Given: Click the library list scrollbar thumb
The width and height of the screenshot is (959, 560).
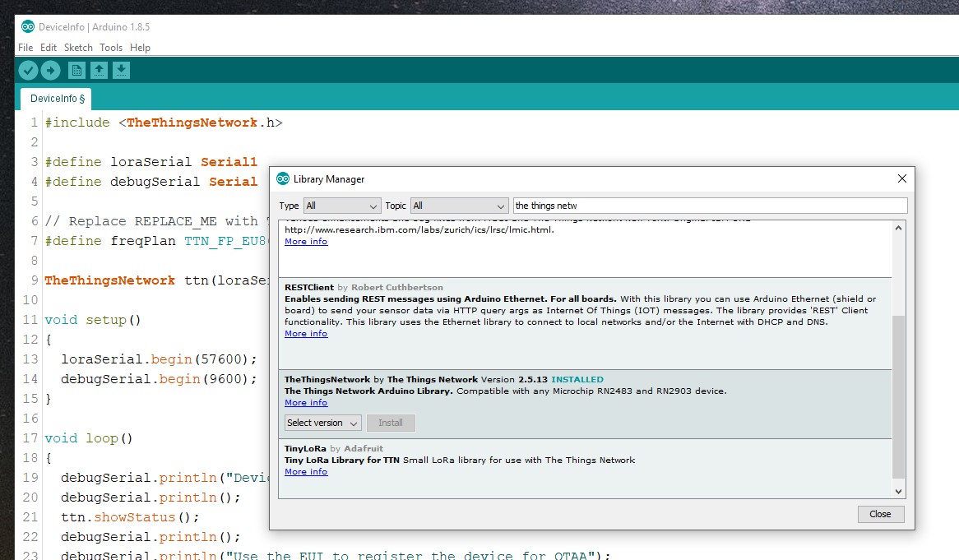Looking at the screenshot, I should 898,396.
